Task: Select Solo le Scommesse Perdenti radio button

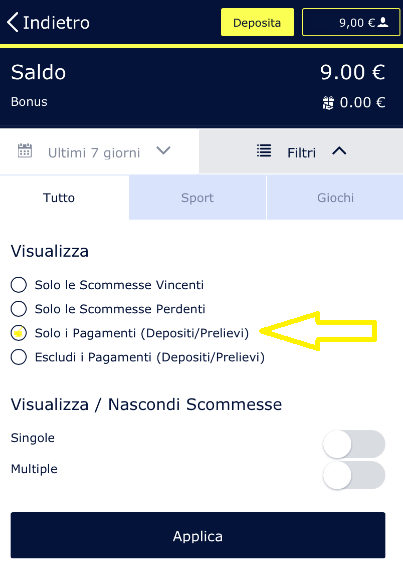Action: 19,309
